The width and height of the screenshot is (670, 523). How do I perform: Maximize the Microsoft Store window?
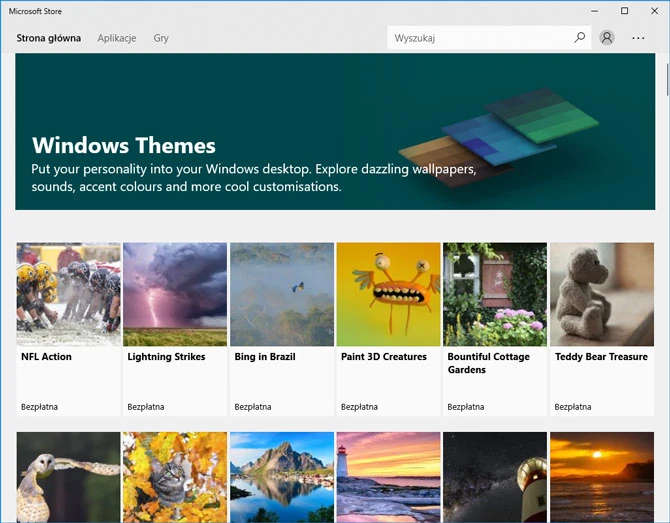coord(624,10)
